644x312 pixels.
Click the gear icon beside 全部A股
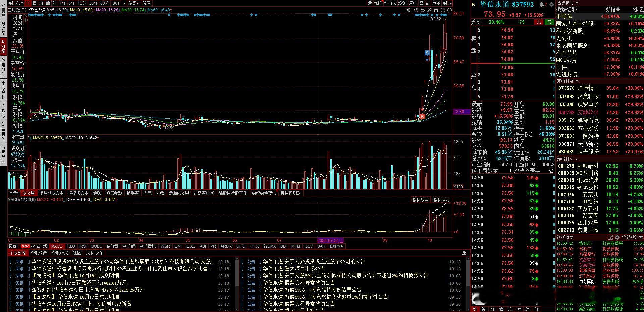pos(617,237)
